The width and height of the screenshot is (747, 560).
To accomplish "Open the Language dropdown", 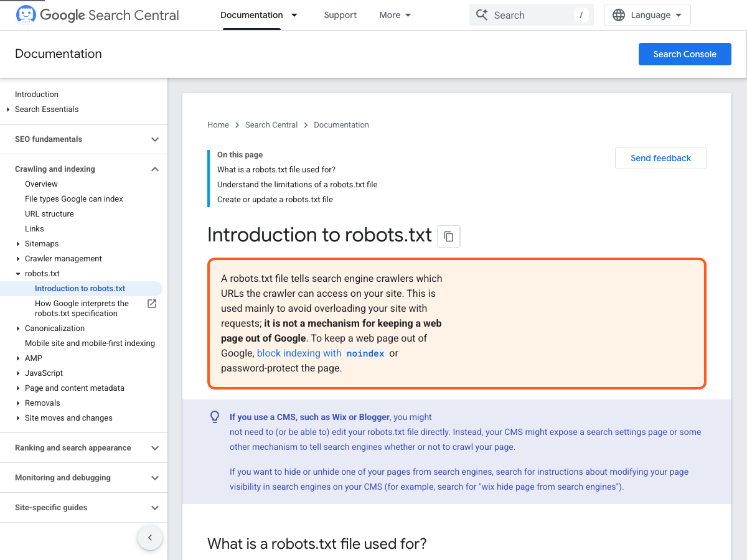I will click(647, 15).
